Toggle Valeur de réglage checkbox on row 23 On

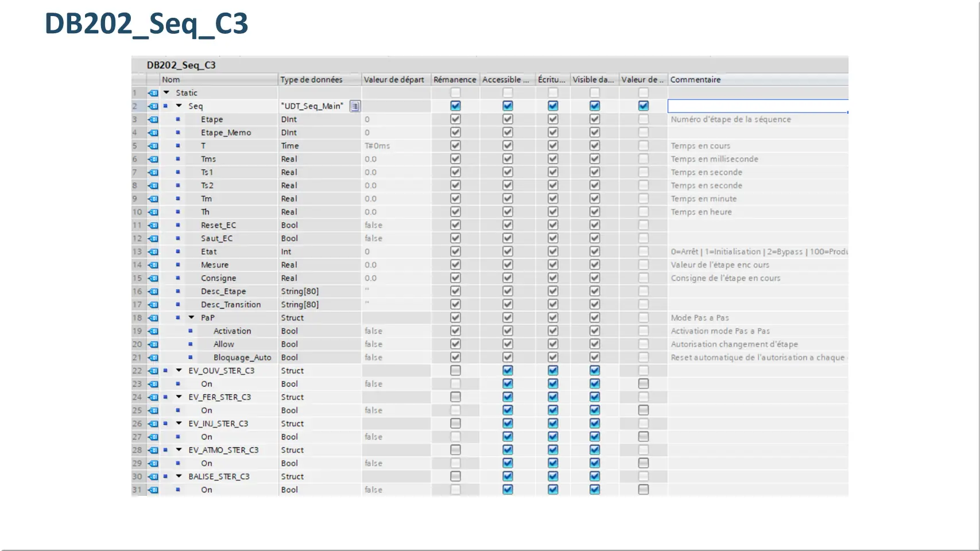[644, 383]
